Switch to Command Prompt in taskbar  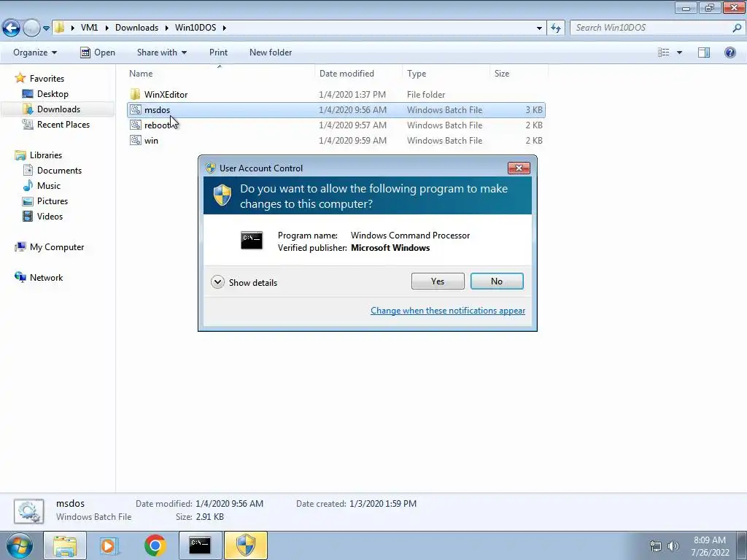200,545
